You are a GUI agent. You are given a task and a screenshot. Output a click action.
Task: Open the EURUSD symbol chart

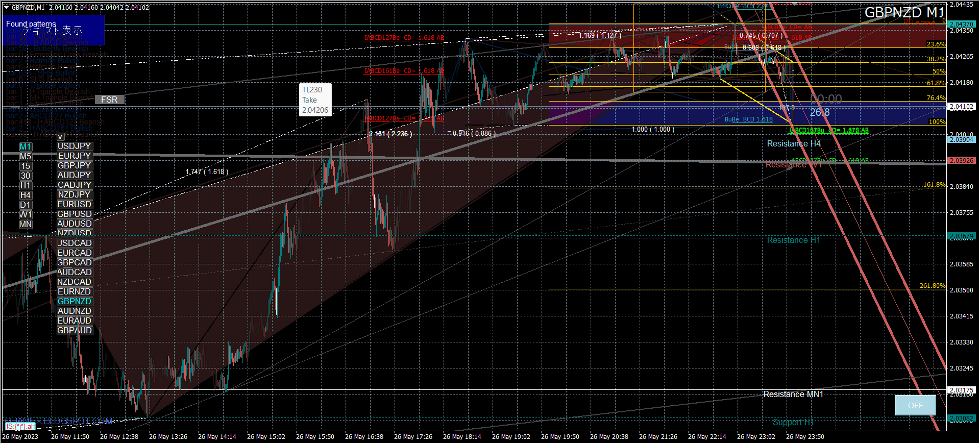(75, 205)
